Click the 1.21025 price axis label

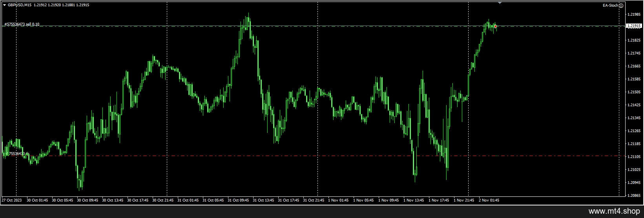click(x=634, y=170)
